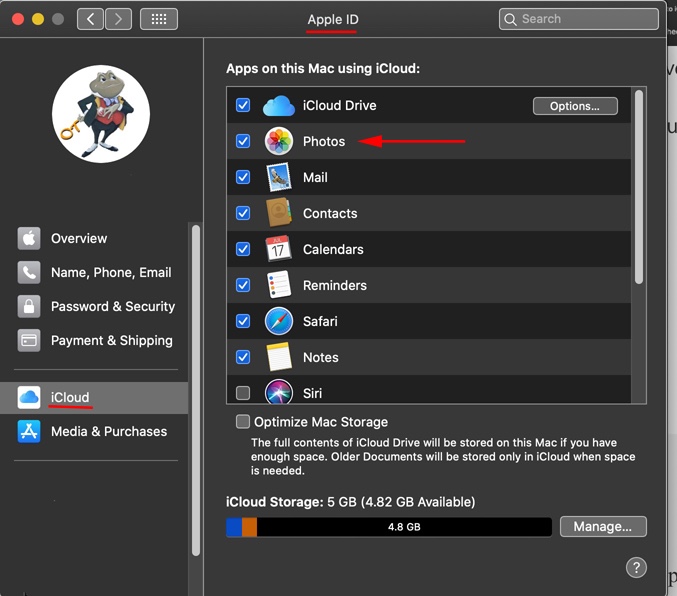Image resolution: width=677 pixels, height=596 pixels.
Task: Click the Apple ID profile picture
Action: tap(101, 114)
